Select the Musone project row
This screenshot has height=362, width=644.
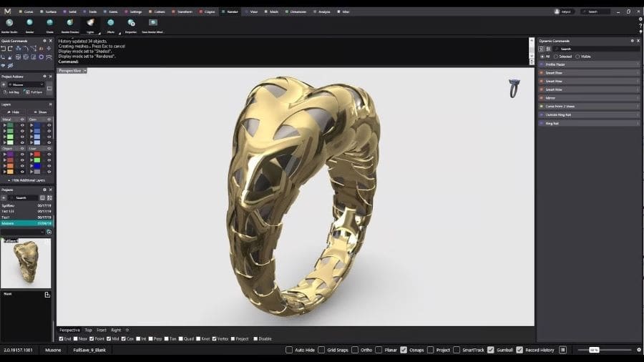point(26,223)
